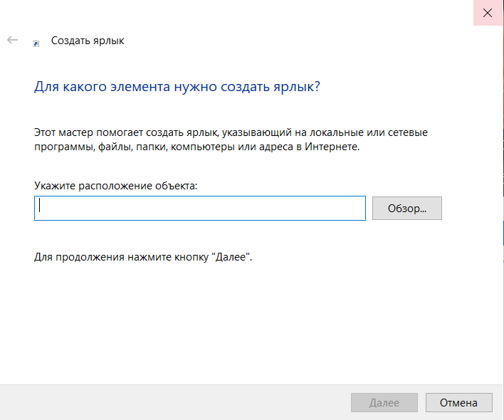The height and width of the screenshot is (420, 504).
Task: Focus the object location input field
Action: pyautogui.click(x=200, y=209)
